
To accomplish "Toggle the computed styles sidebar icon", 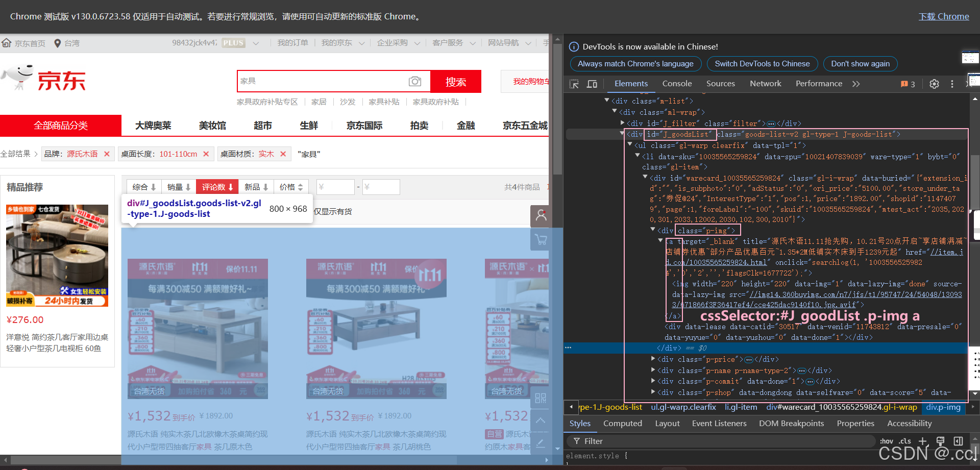I will (959, 441).
